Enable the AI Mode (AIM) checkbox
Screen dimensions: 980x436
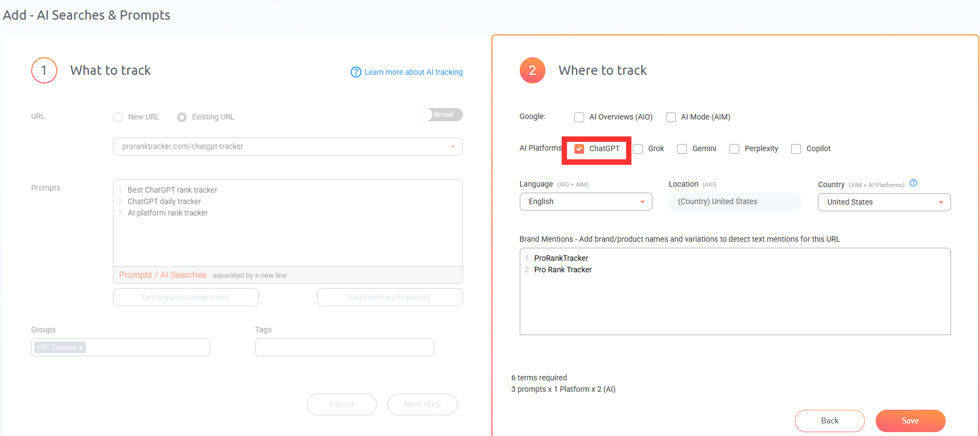671,117
